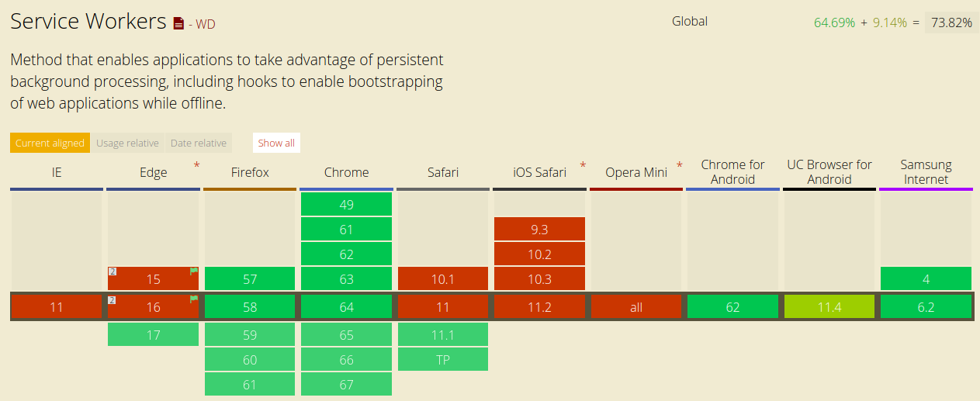Screen dimensions: 980x401
Task: Click the 73.82% global usage total
Action: 951,22
